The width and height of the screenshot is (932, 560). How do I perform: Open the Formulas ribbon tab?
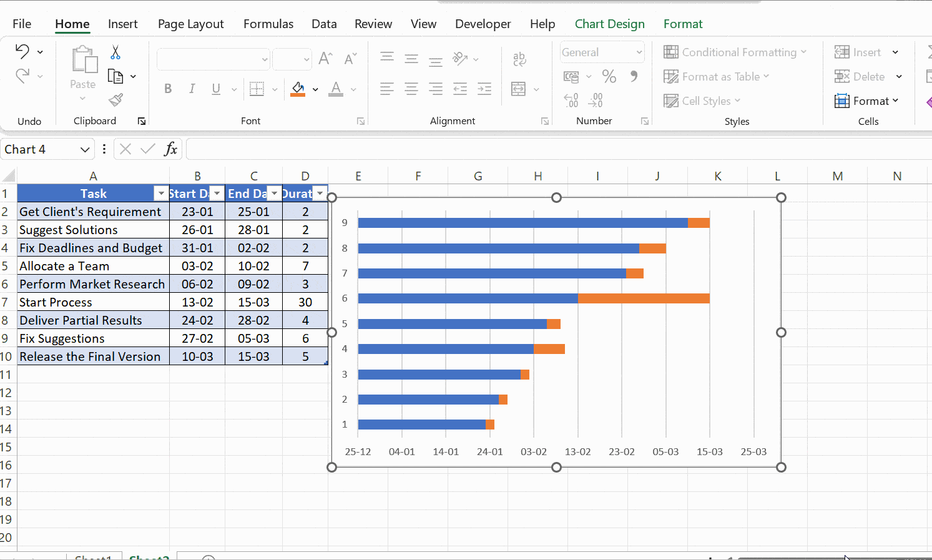(268, 24)
